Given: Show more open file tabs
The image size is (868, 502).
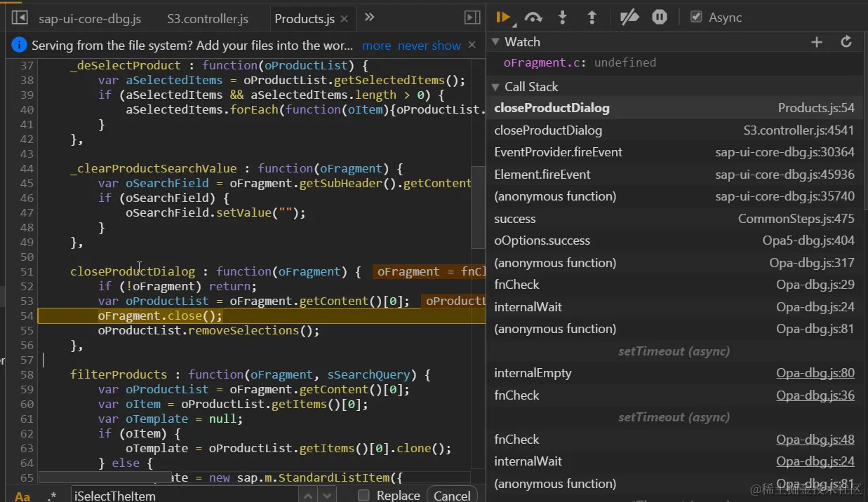Looking at the screenshot, I should [x=370, y=18].
